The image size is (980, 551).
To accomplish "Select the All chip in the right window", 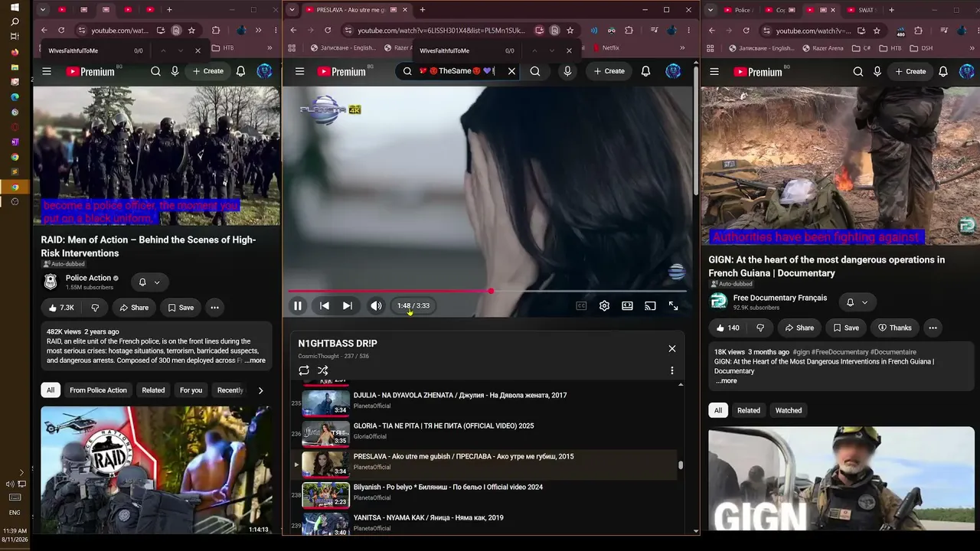I will [x=718, y=410].
